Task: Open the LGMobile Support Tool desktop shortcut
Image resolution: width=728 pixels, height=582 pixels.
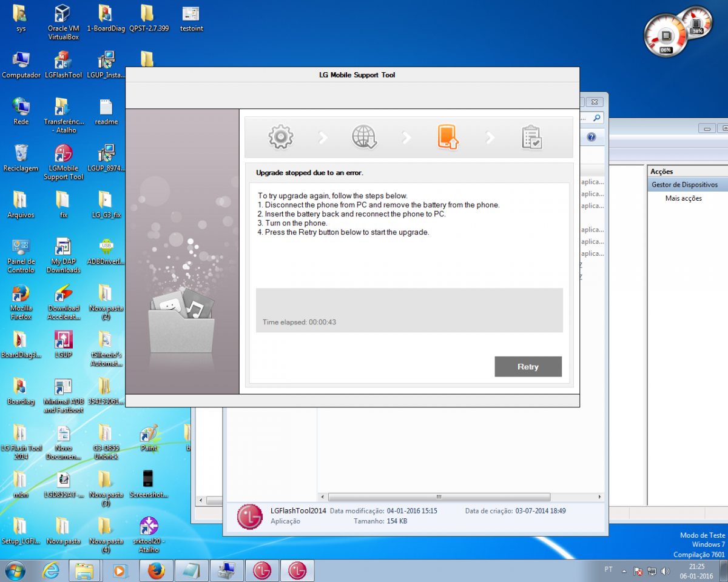Action: point(63,162)
